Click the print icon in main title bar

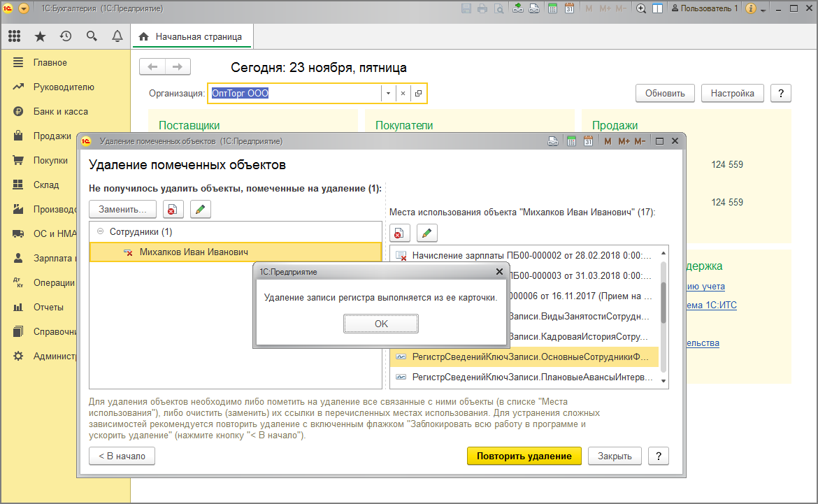pos(482,8)
